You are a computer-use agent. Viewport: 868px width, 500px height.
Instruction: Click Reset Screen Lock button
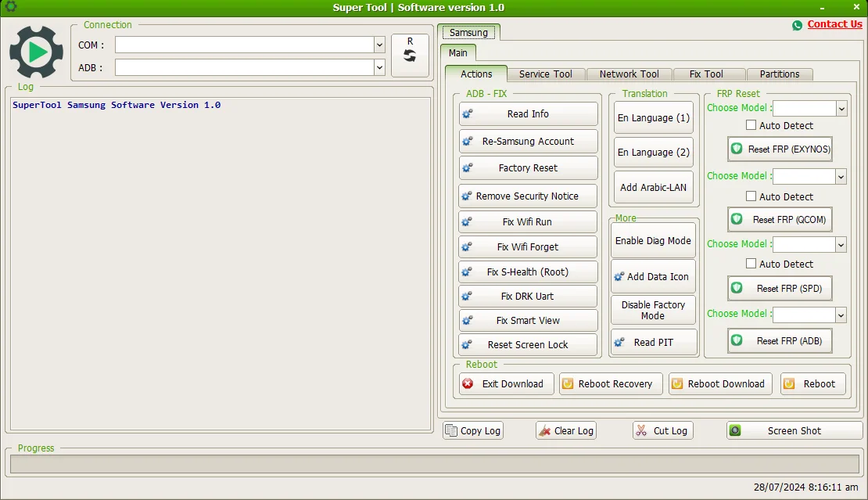[528, 344]
